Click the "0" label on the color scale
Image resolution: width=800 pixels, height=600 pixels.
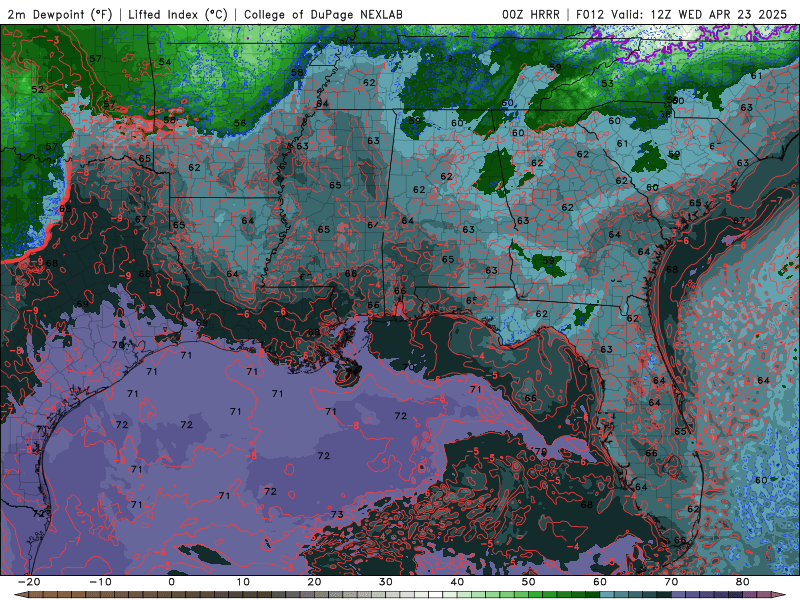pos(171,582)
